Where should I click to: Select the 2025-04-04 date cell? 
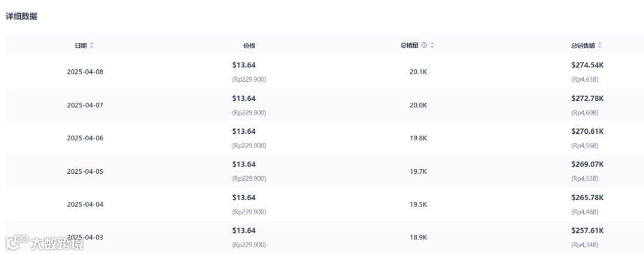85,204
